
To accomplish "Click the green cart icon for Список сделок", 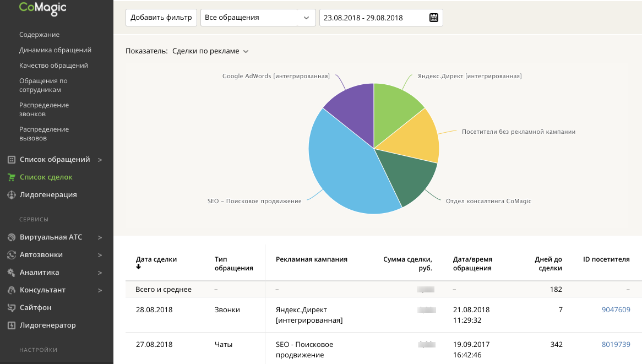I will 12,177.
